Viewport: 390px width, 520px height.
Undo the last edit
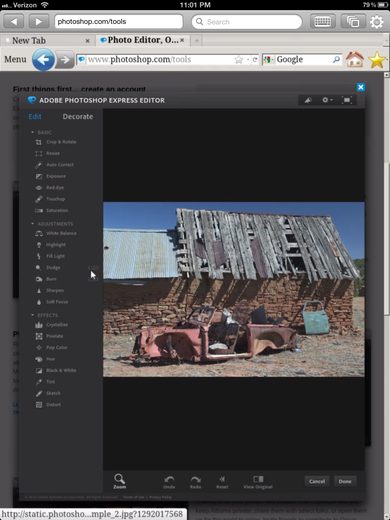click(x=169, y=482)
